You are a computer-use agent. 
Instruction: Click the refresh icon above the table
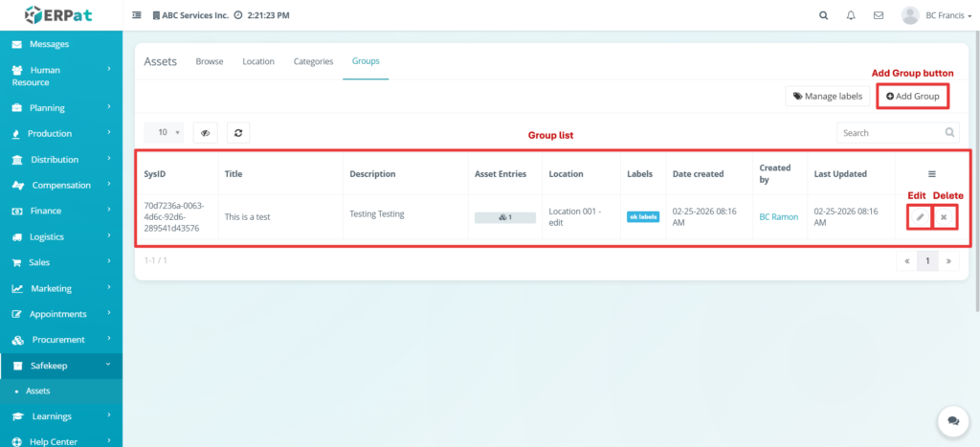click(x=238, y=133)
